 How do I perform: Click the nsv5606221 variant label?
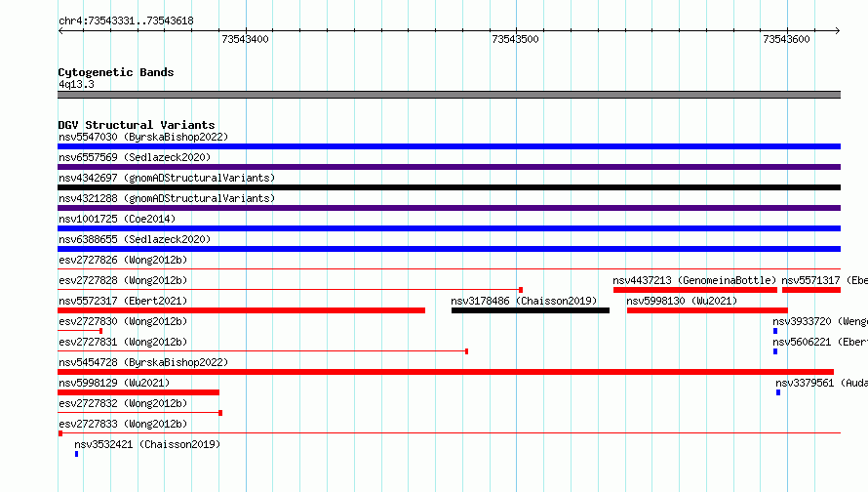(820, 342)
